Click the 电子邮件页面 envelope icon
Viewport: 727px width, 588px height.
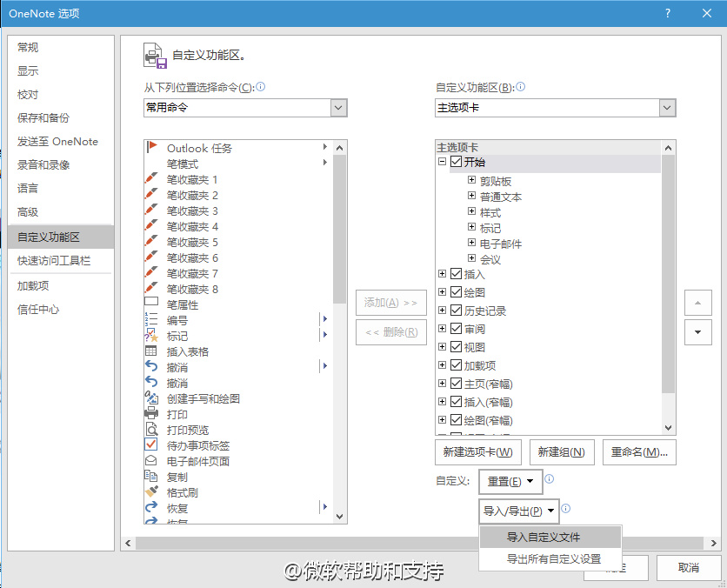click(x=151, y=460)
